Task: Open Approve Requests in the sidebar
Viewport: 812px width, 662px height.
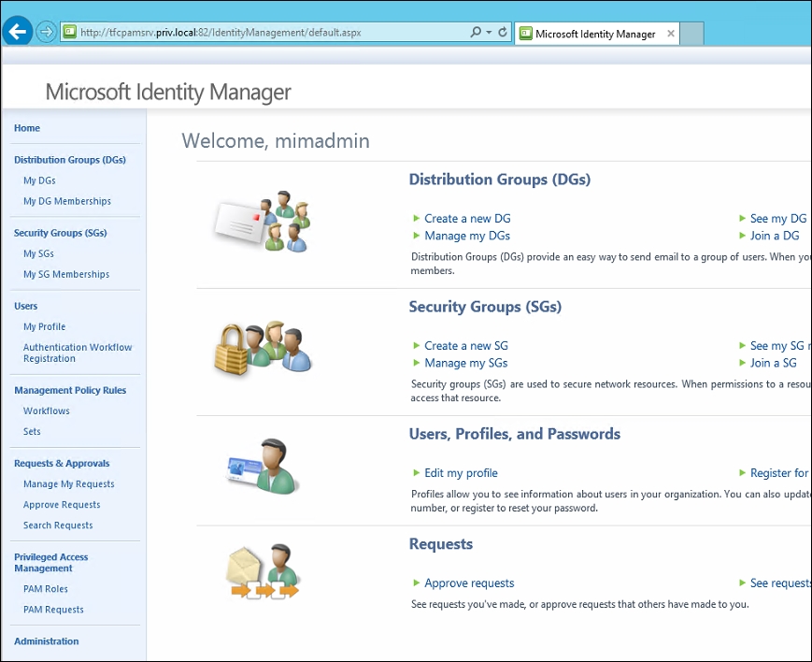Action: pos(62,505)
